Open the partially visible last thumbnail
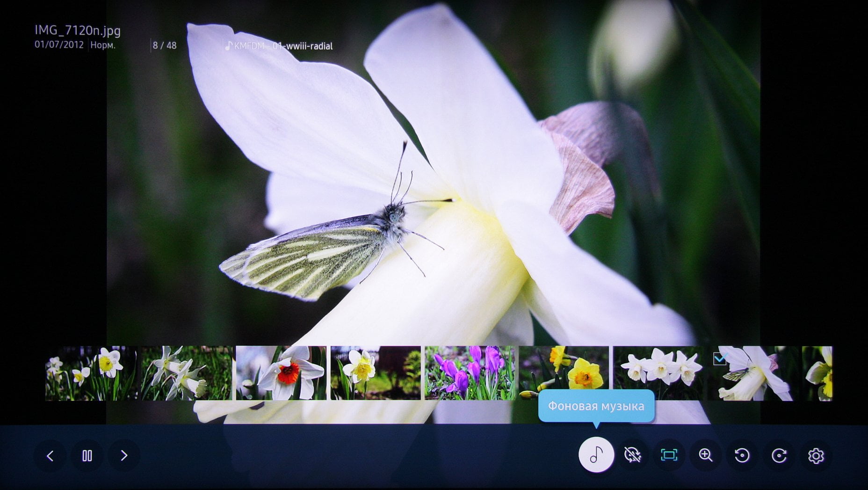The image size is (868, 490). [817, 373]
